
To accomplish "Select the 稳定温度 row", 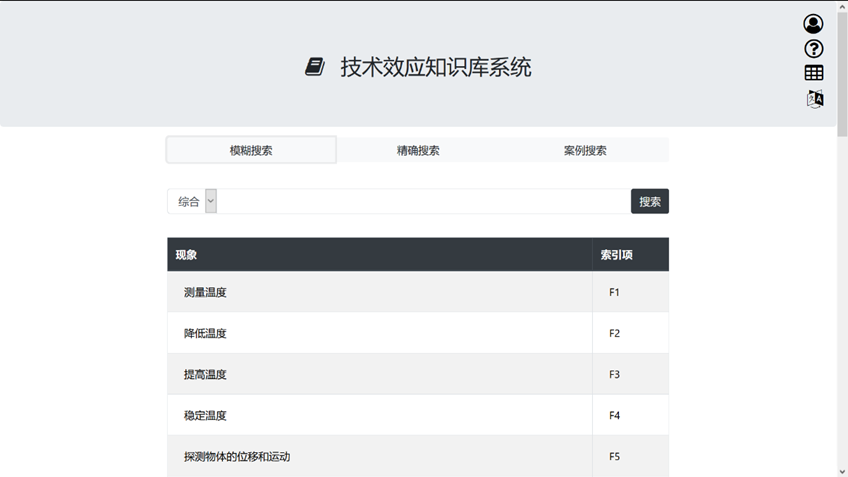I will tap(418, 415).
